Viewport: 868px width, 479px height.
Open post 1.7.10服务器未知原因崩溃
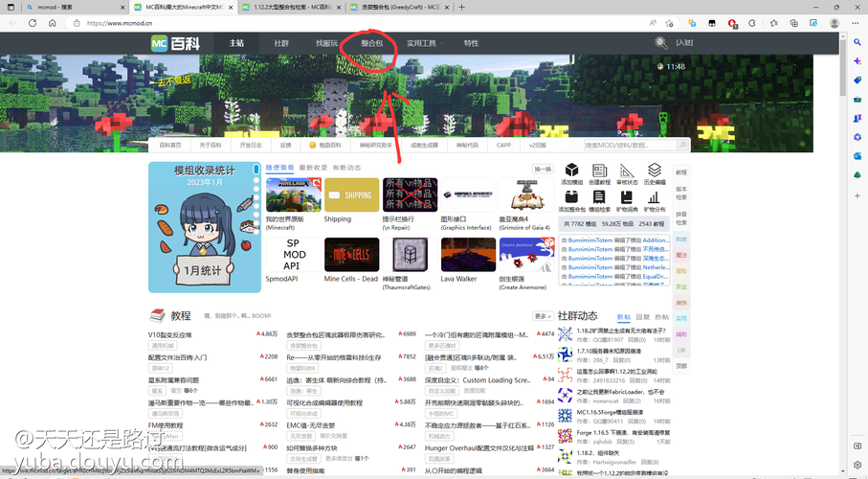[609, 351]
